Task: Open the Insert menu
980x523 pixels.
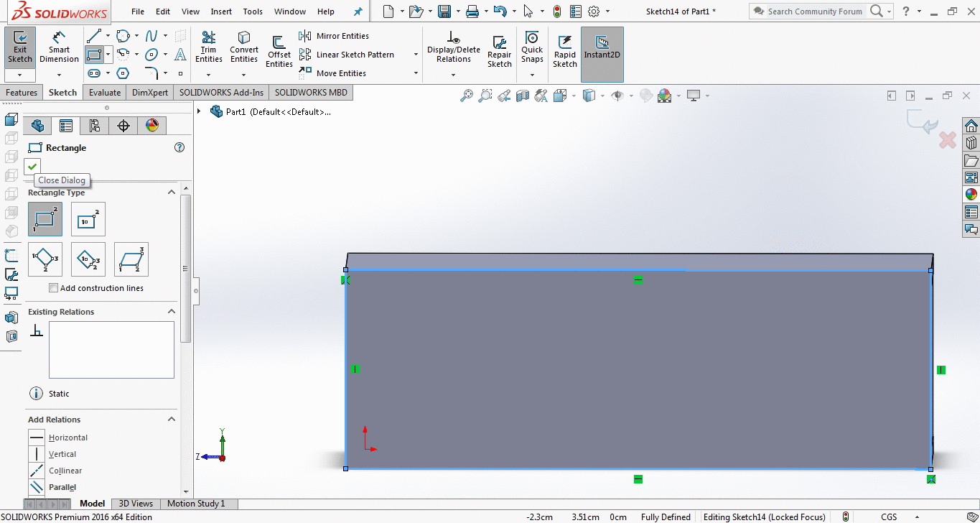Action: (221, 11)
